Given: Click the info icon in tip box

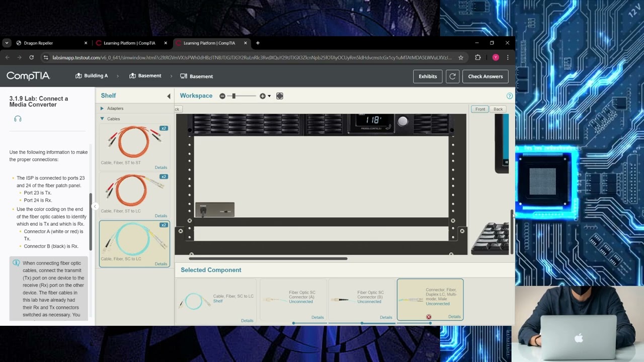Looking at the screenshot, I should pyautogui.click(x=16, y=263).
